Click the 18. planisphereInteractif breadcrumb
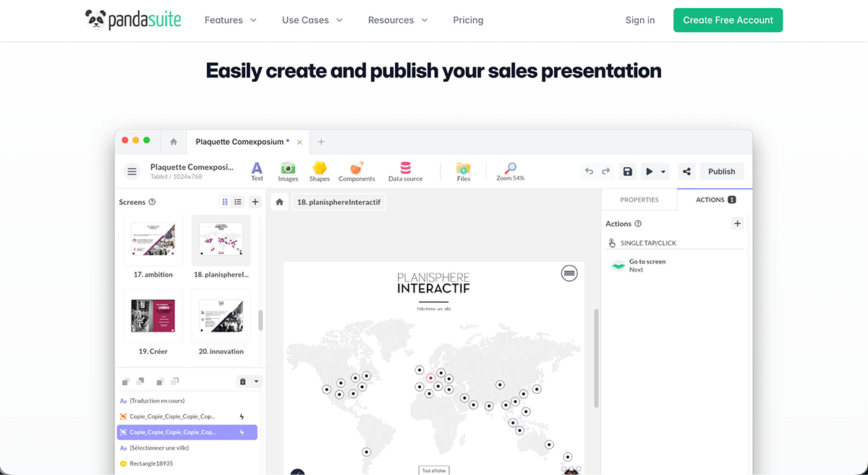The height and width of the screenshot is (475, 868). [339, 202]
